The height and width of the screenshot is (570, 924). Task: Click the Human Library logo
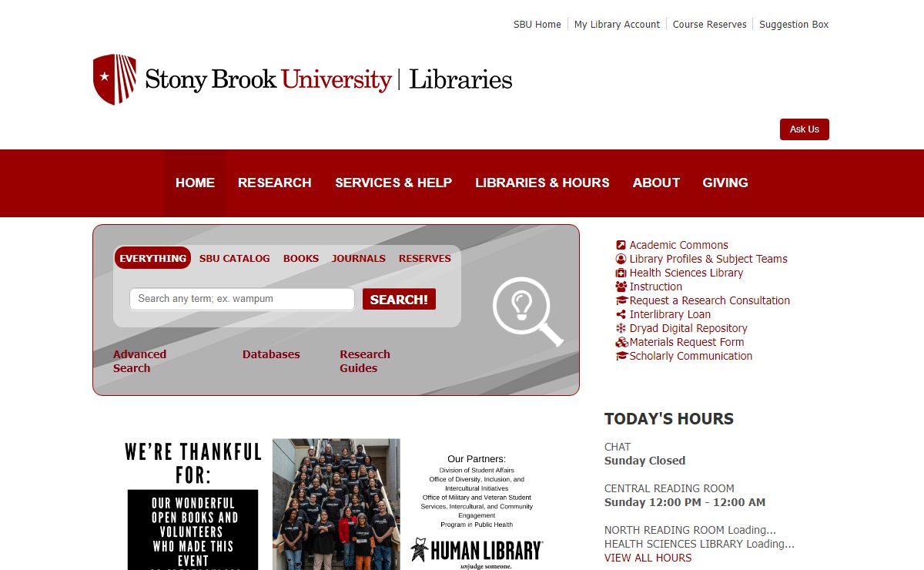[x=477, y=553]
